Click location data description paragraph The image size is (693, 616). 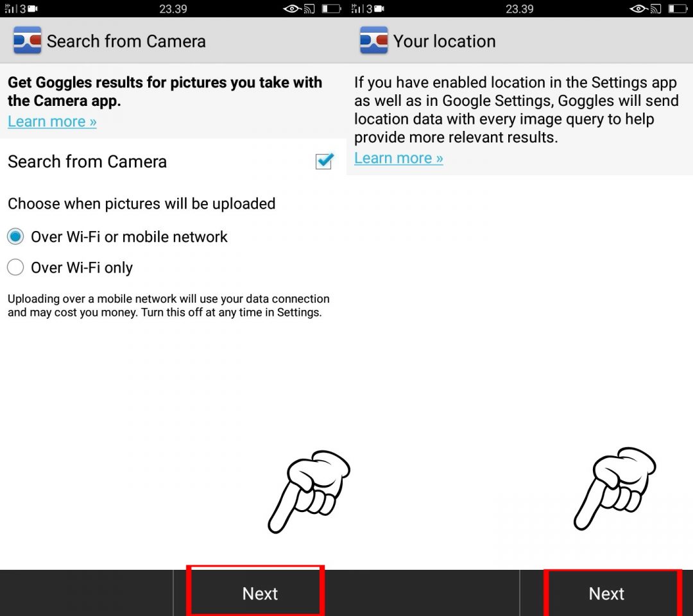[x=516, y=110]
